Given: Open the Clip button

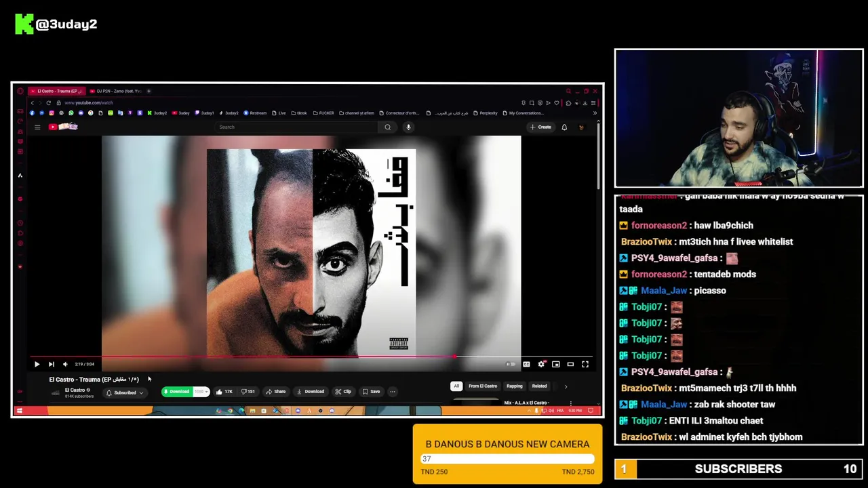Looking at the screenshot, I should click(x=343, y=392).
